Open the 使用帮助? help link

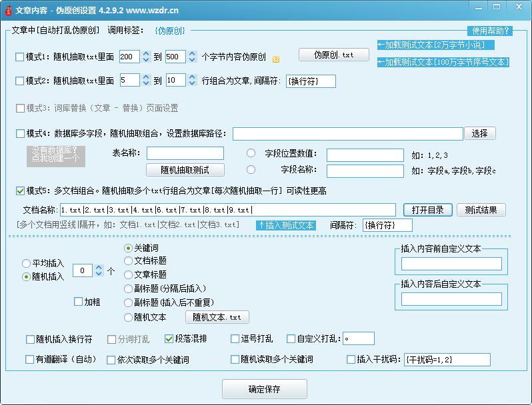(490, 31)
